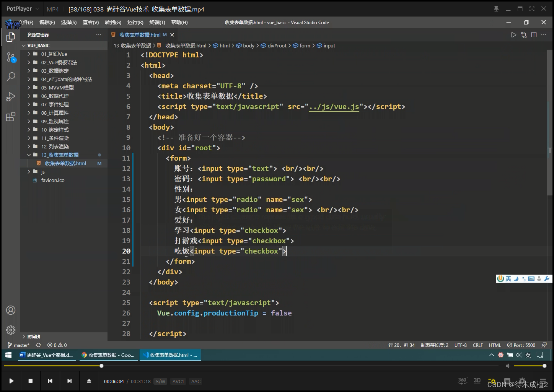Viewport: 554px width, 392px height.
Task: Click the feedback icon in VS Code status bar
Action: coord(544,345)
